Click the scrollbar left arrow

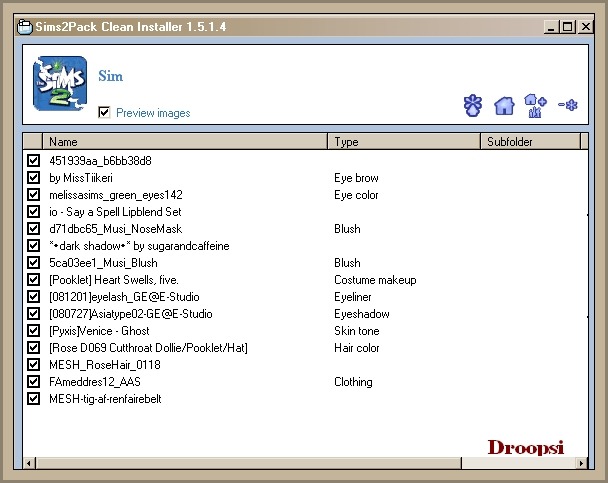29,463
